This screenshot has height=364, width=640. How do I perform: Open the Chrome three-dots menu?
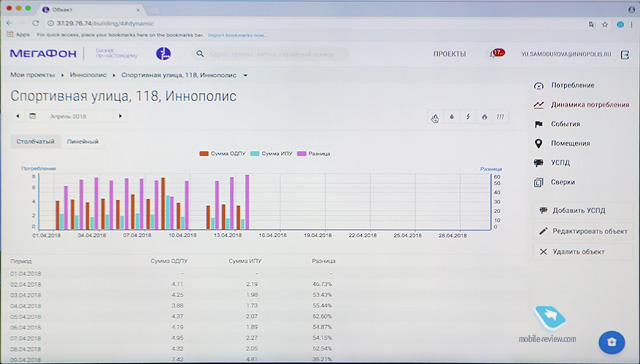click(631, 24)
